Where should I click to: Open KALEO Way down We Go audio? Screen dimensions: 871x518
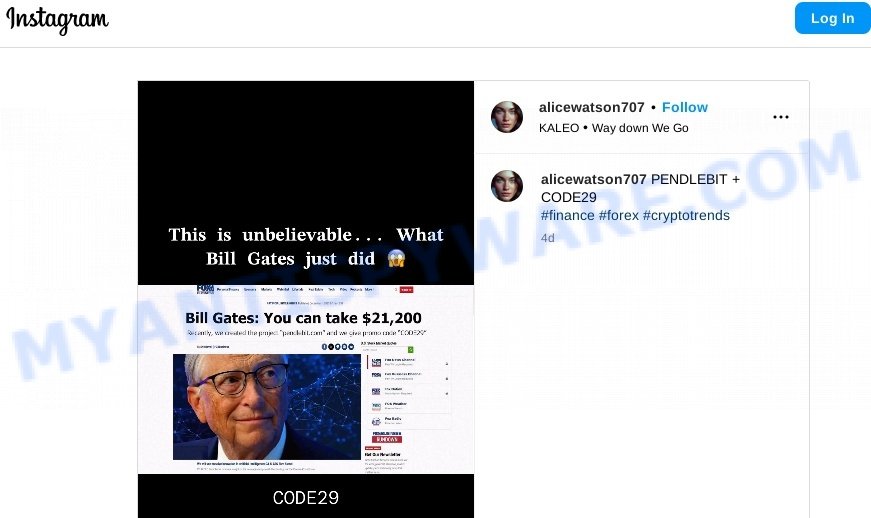point(614,128)
